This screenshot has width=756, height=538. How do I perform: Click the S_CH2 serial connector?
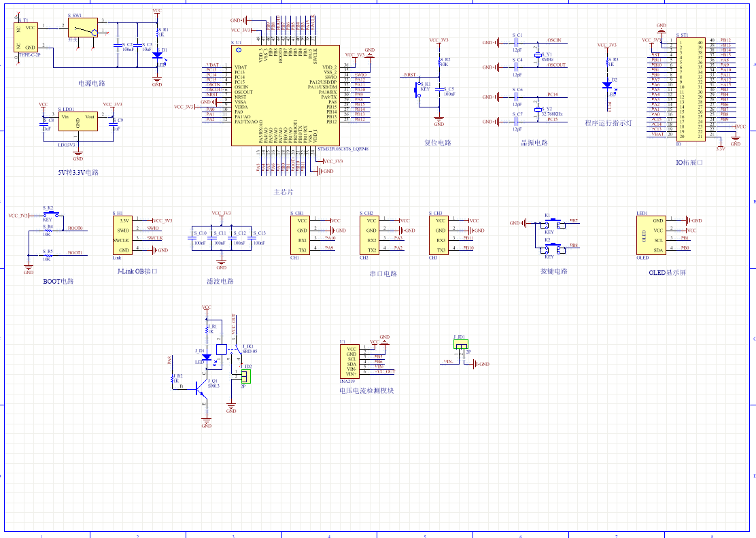[370, 235]
